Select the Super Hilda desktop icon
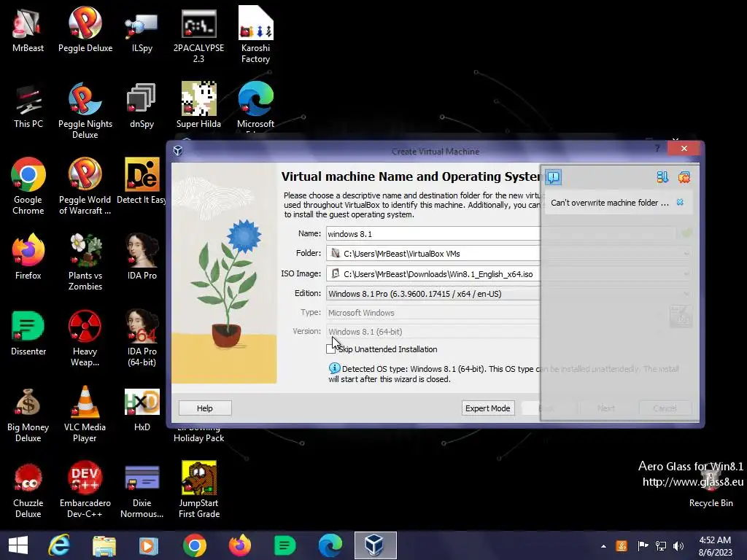Image resolution: width=747 pixels, height=560 pixels. (198, 106)
